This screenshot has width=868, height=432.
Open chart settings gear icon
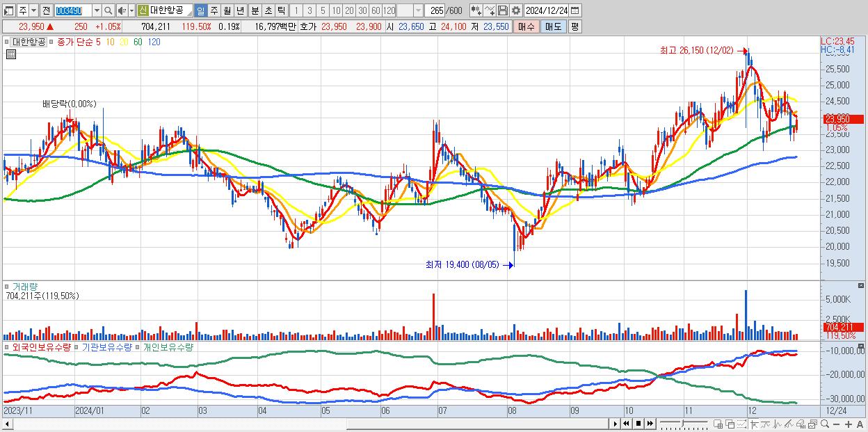point(516,11)
